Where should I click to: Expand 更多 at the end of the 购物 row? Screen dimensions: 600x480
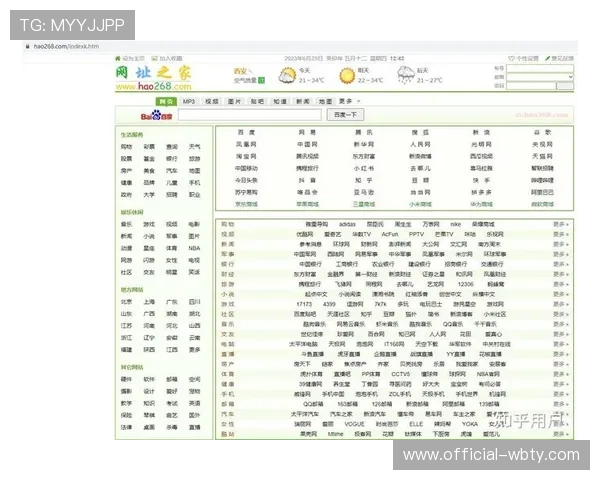pyautogui.click(x=560, y=224)
